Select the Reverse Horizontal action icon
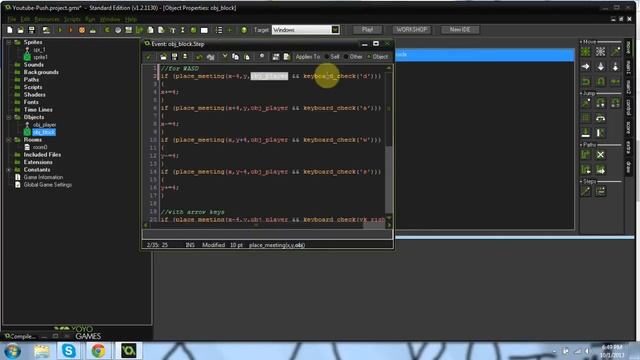This screenshot has width=640, height=360. [x=585, y=82]
